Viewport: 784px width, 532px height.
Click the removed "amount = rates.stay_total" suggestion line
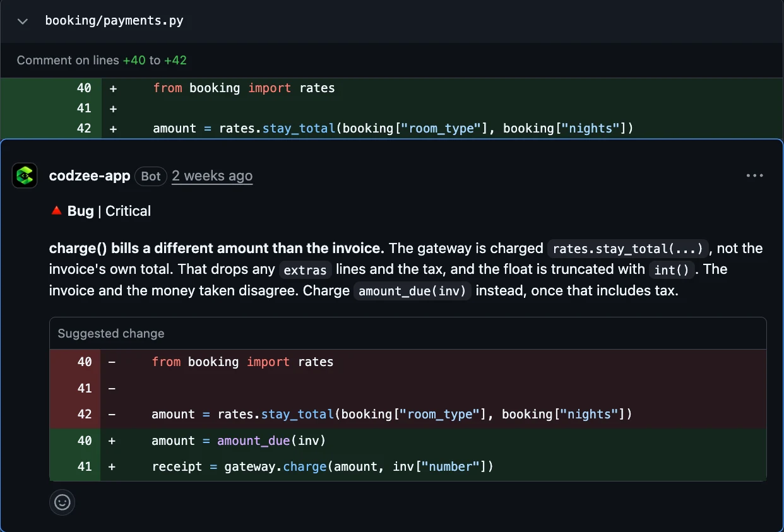[408, 414]
